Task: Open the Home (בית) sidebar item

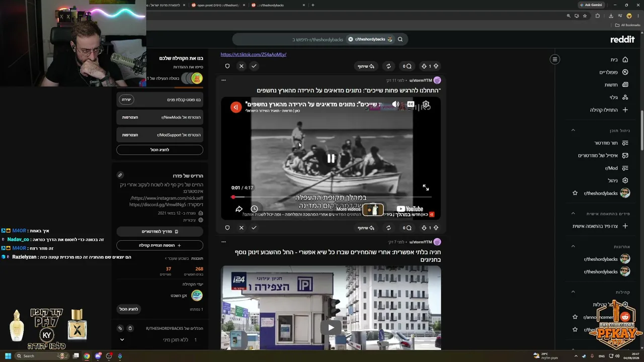Action: point(619,59)
